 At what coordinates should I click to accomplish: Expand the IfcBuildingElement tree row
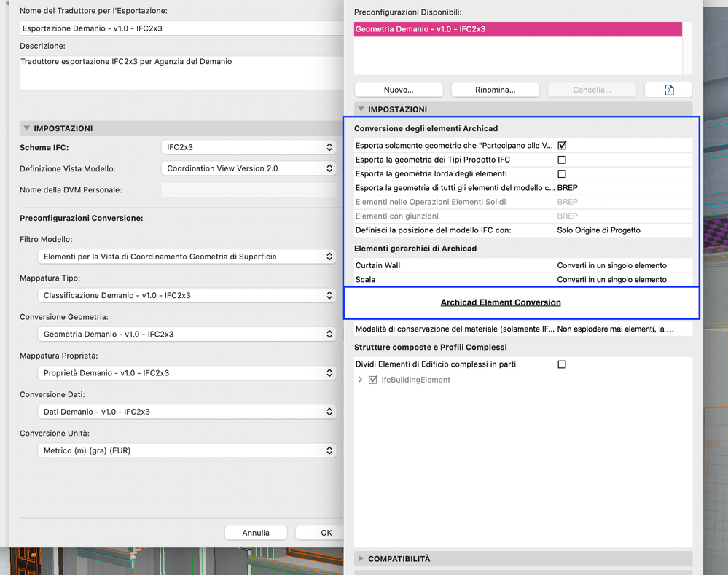360,380
